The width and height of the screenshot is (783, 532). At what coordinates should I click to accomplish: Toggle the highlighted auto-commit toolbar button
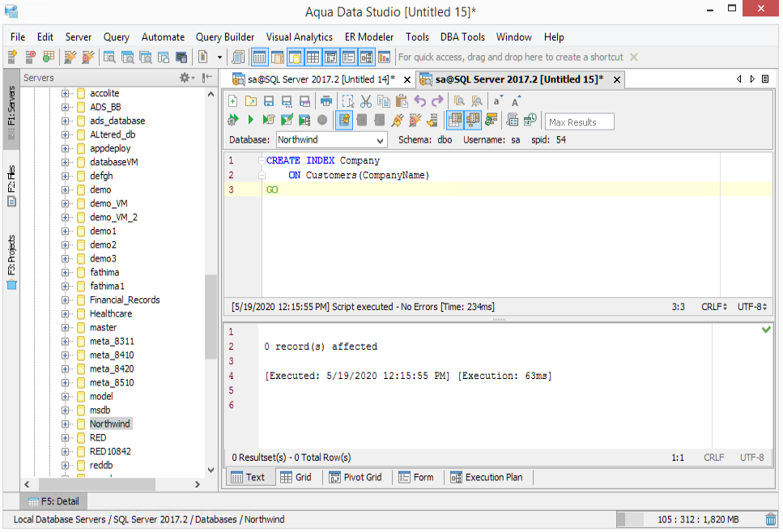343,121
